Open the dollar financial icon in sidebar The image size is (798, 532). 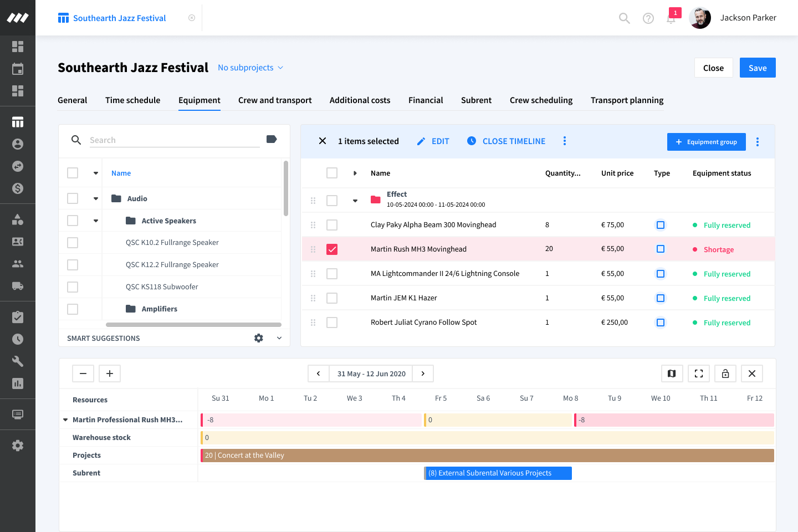(18, 188)
